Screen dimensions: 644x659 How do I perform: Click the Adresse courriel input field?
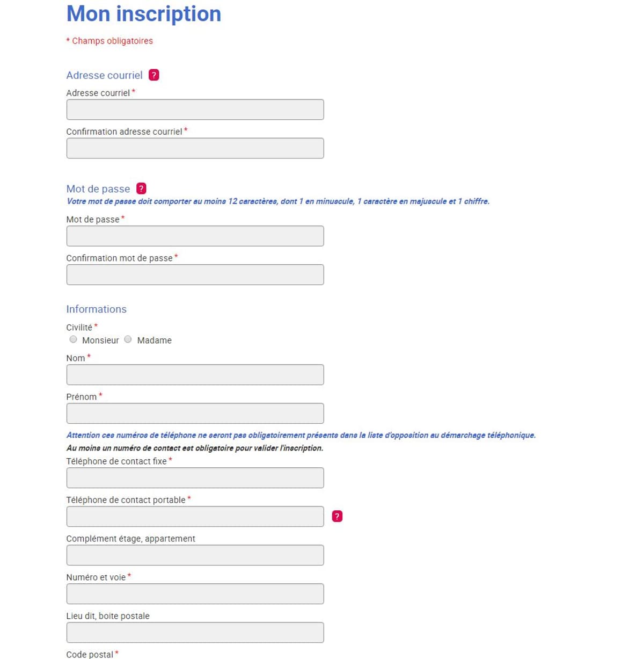tap(194, 110)
